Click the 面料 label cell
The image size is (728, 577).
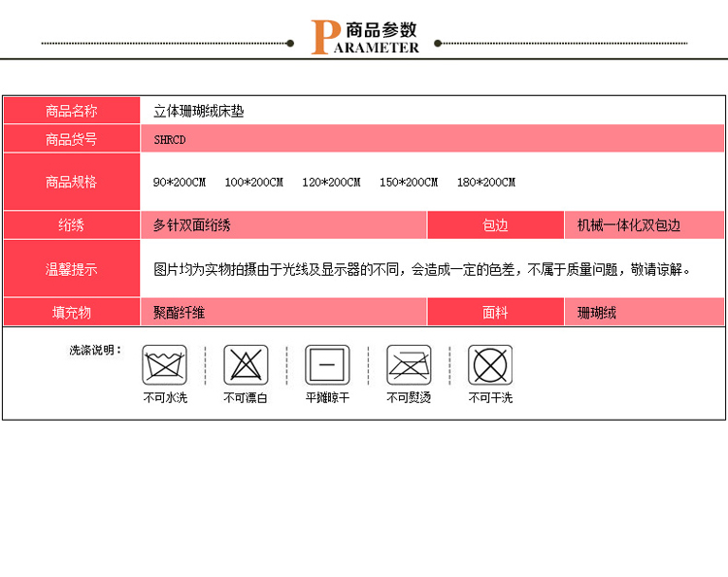(495, 313)
